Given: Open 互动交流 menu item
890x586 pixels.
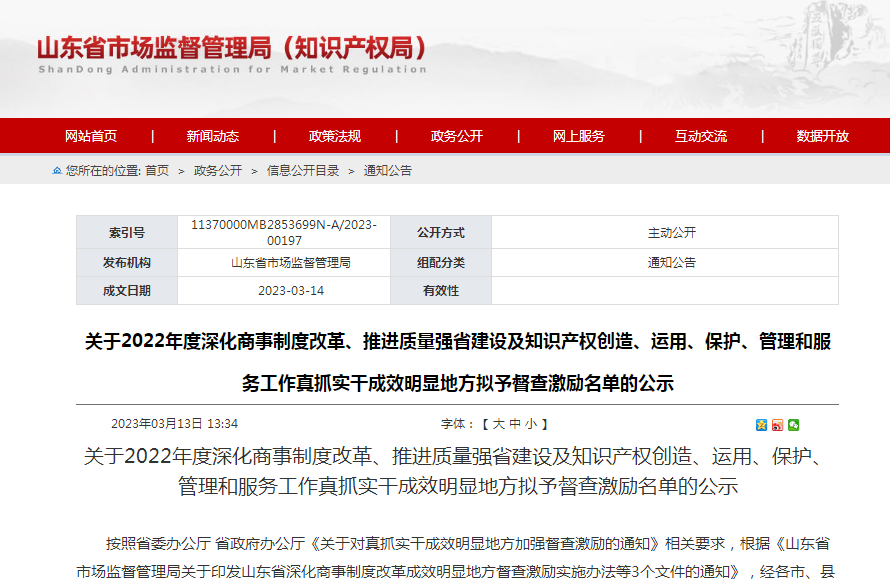Looking at the screenshot, I should (x=701, y=136).
